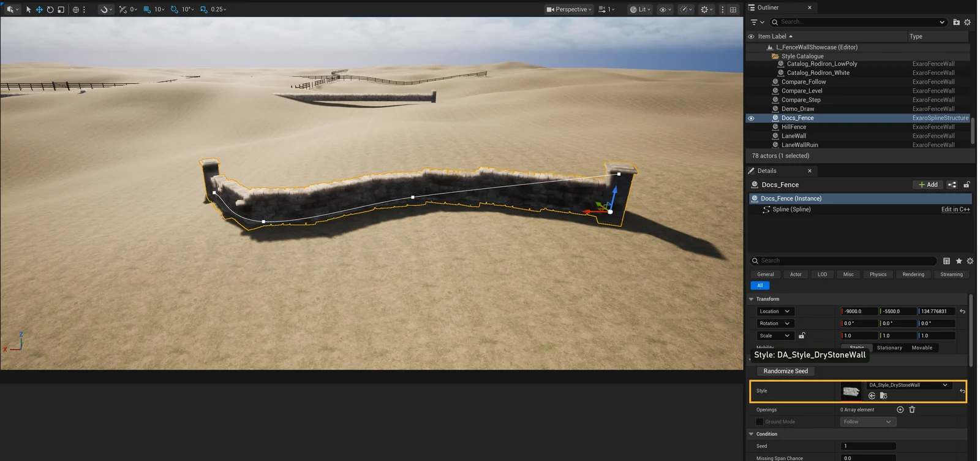Sort Outliner by Item Label column
Viewport: 980px width, 461px height.
coord(775,36)
